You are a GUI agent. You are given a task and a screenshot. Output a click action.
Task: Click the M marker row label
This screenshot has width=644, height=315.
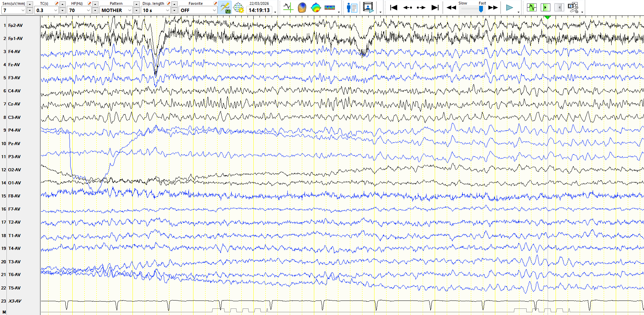(x=4, y=312)
